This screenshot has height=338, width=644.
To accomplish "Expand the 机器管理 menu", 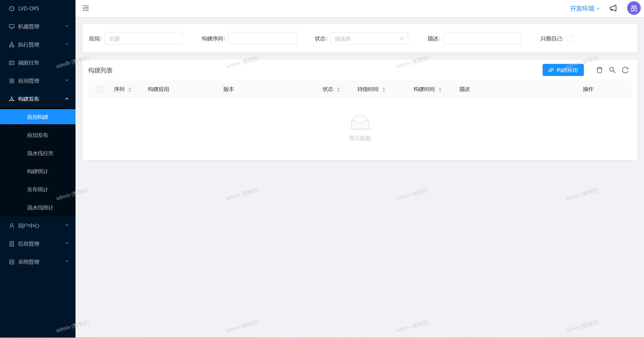I will pos(38,26).
